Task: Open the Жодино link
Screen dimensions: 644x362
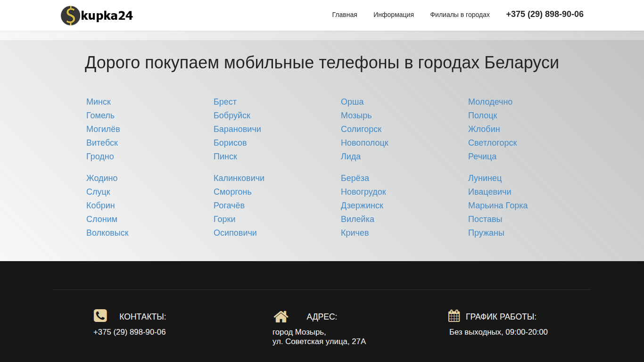Action: (x=102, y=178)
